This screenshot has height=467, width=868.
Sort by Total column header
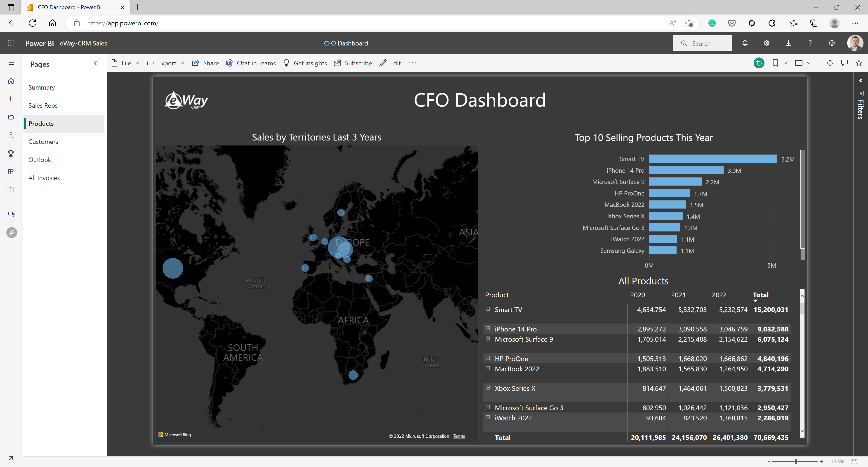(x=760, y=295)
